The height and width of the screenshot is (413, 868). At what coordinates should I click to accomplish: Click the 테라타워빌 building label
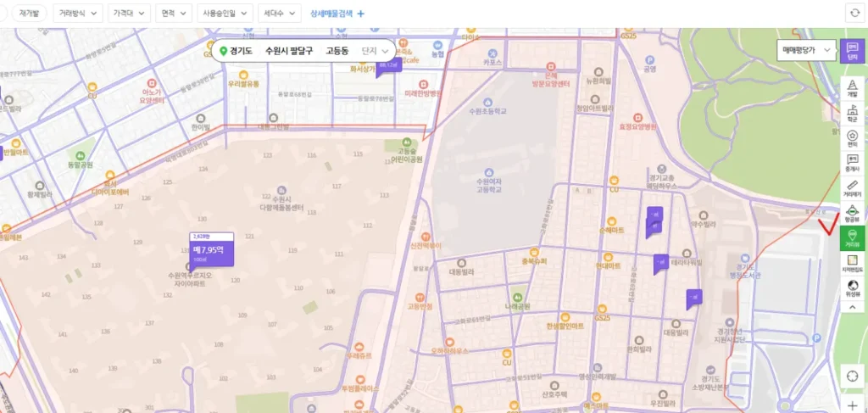[x=687, y=262]
